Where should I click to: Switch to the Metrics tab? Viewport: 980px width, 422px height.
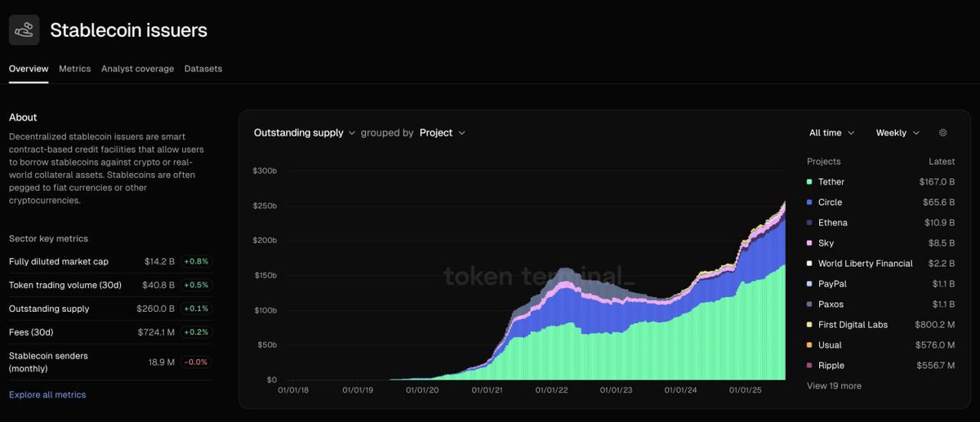(x=74, y=69)
